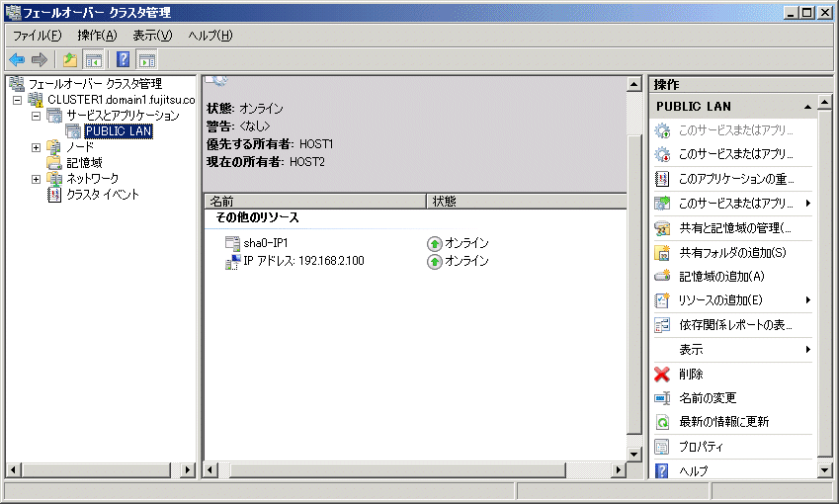
Task: Select the フェールオーバー クラスタ管理 root node
Action: coord(95,83)
